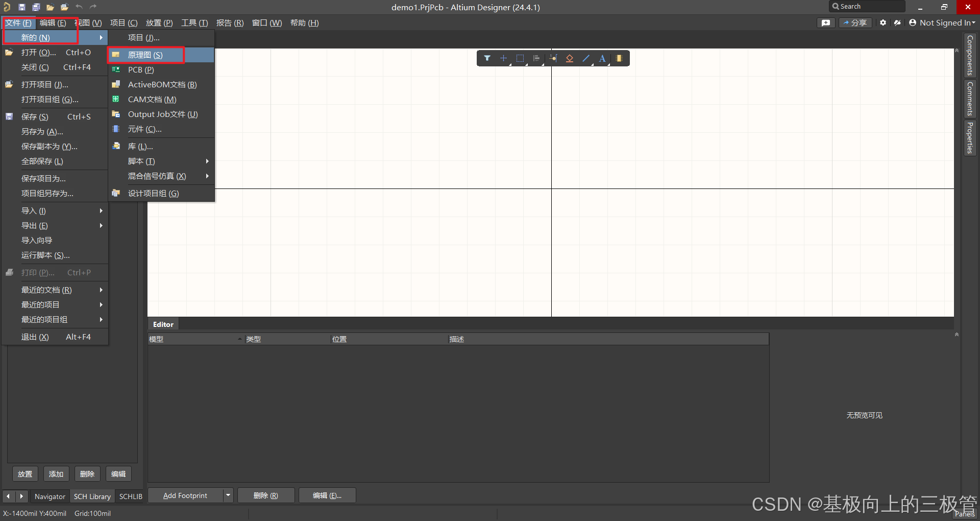Click the 删除 (R) button below the model list
This screenshot has height=521, width=980.
[x=266, y=495]
